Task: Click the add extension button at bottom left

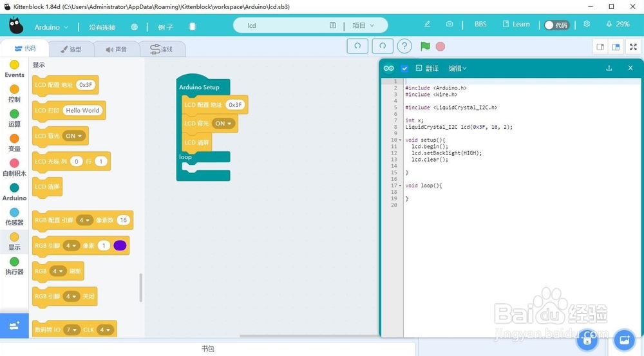Action: 14,326
